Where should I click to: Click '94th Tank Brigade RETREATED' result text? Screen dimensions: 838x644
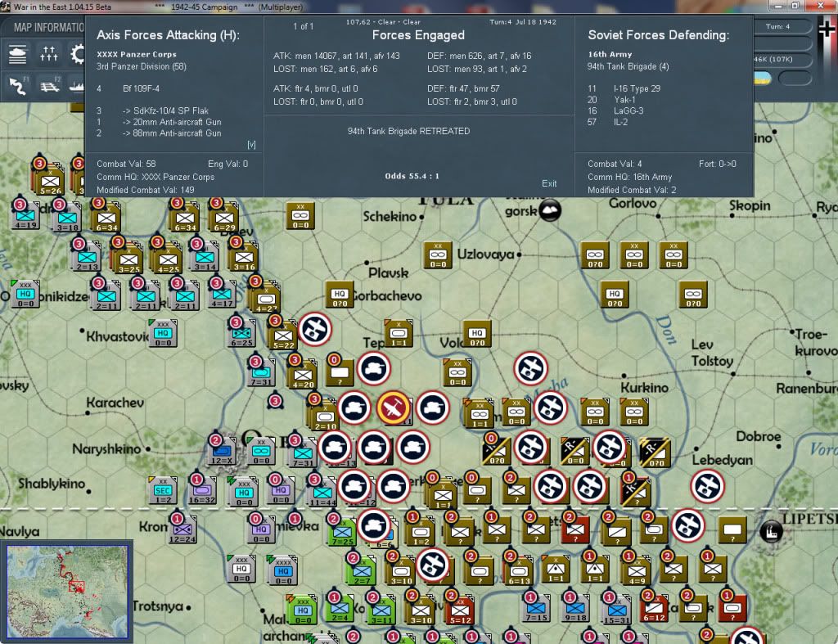(x=408, y=131)
